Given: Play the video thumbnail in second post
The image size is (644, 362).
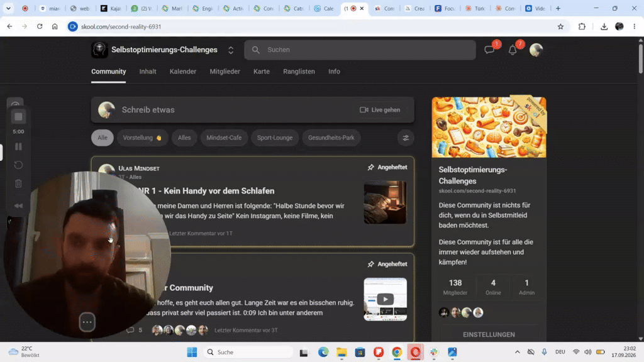Looking at the screenshot, I should click(x=386, y=299).
